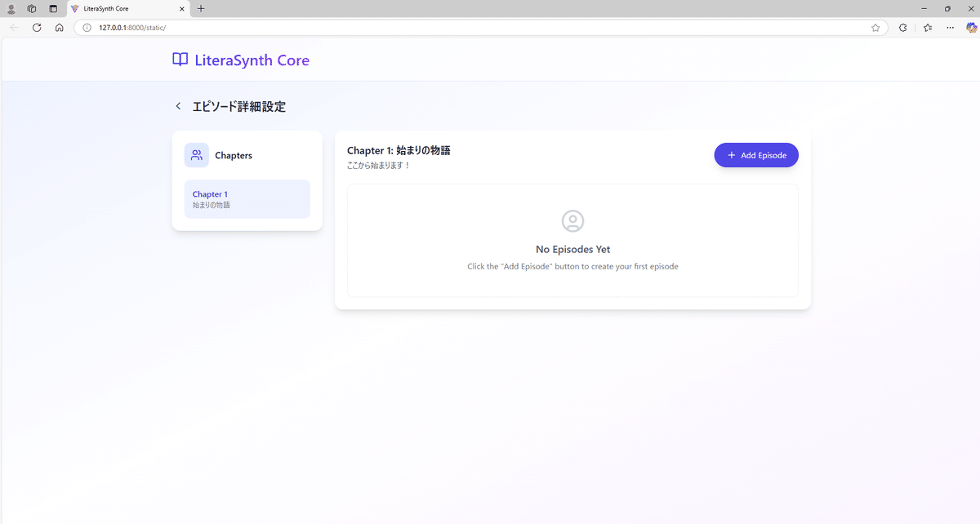This screenshot has height=524, width=980.
Task: Click the tab search icon at top left
Action: [x=11, y=8]
